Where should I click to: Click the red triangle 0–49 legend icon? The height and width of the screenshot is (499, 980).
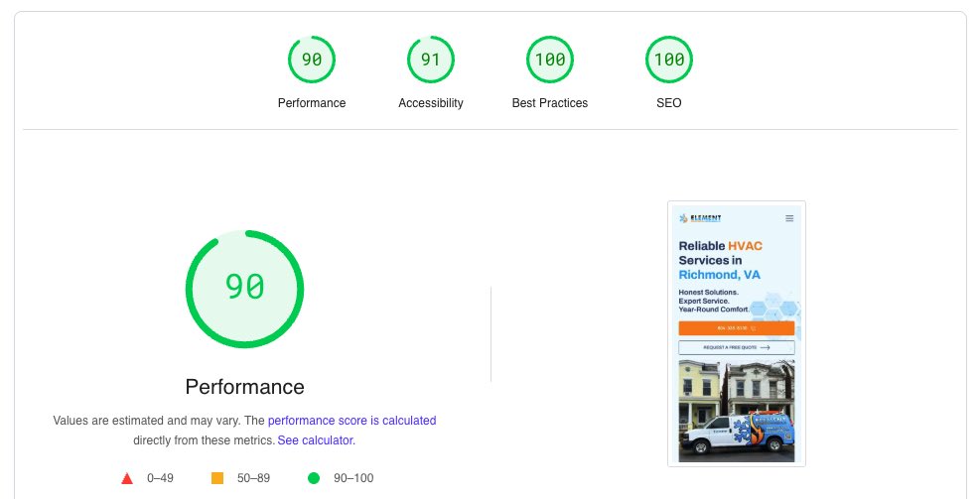coord(127,478)
